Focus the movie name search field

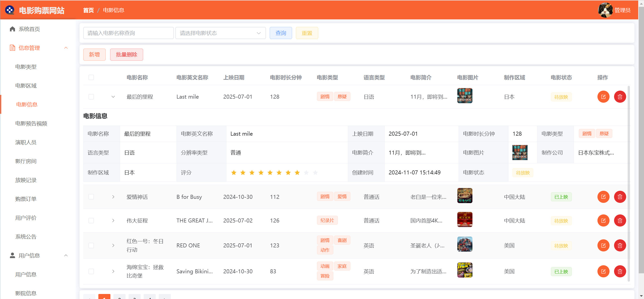[128, 33]
